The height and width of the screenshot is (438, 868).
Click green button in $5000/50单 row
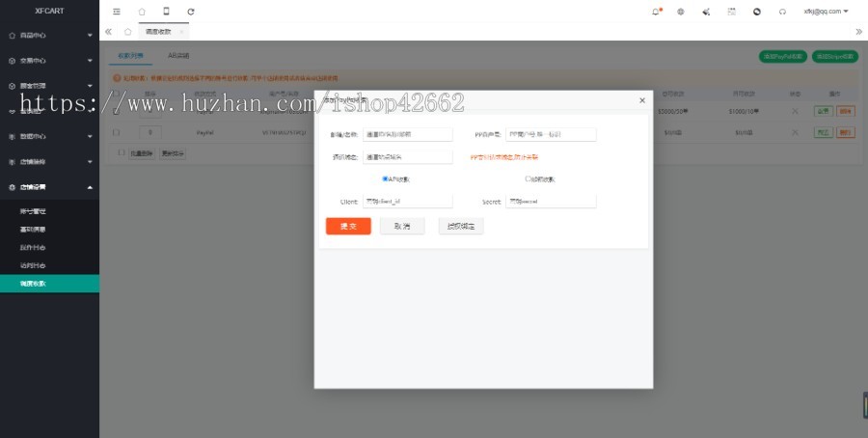point(824,111)
